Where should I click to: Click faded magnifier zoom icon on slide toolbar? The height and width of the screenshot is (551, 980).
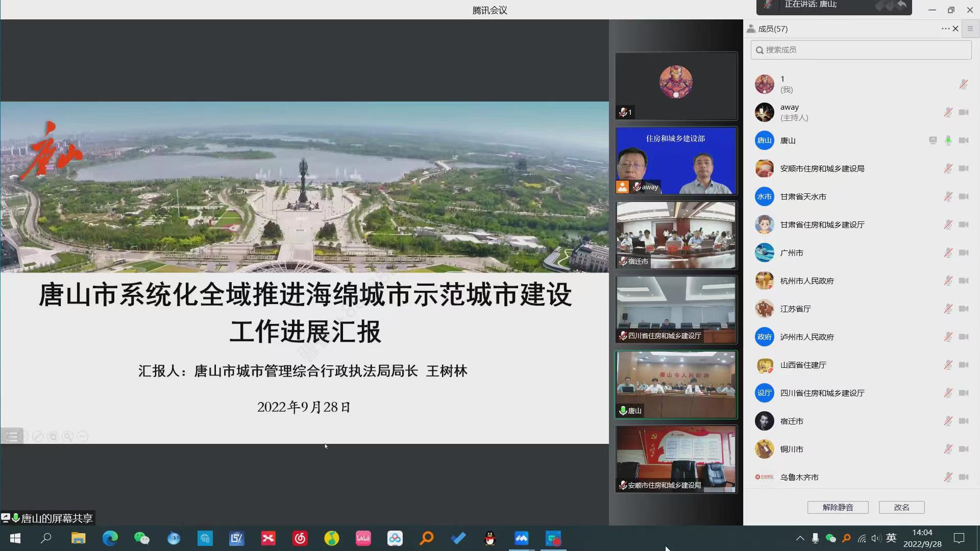pyautogui.click(x=67, y=436)
